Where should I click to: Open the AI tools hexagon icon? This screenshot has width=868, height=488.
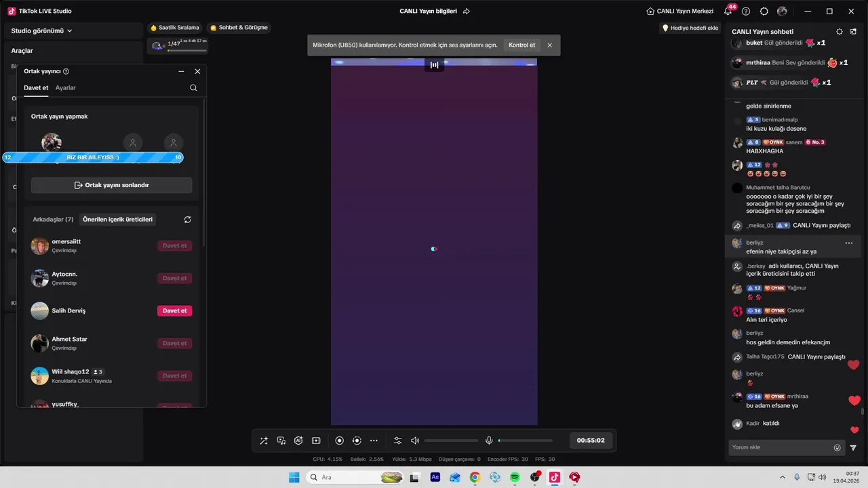(x=298, y=441)
